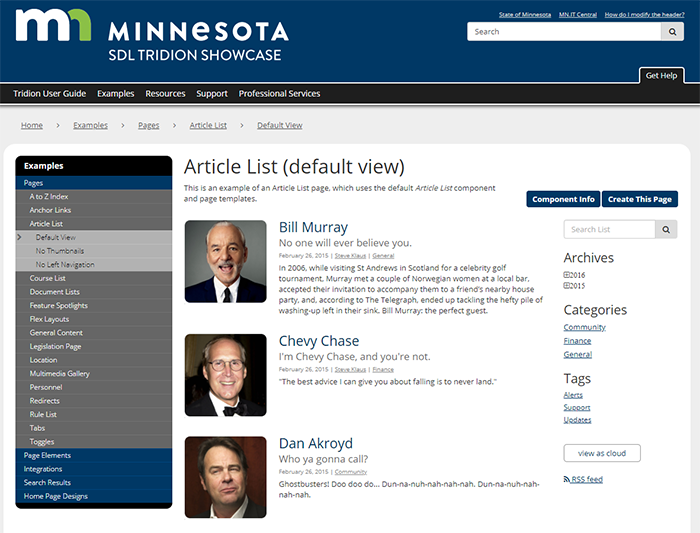The width and height of the screenshot is (700, 533).
Task: Open the Finance category link
Action: [577, 341]
